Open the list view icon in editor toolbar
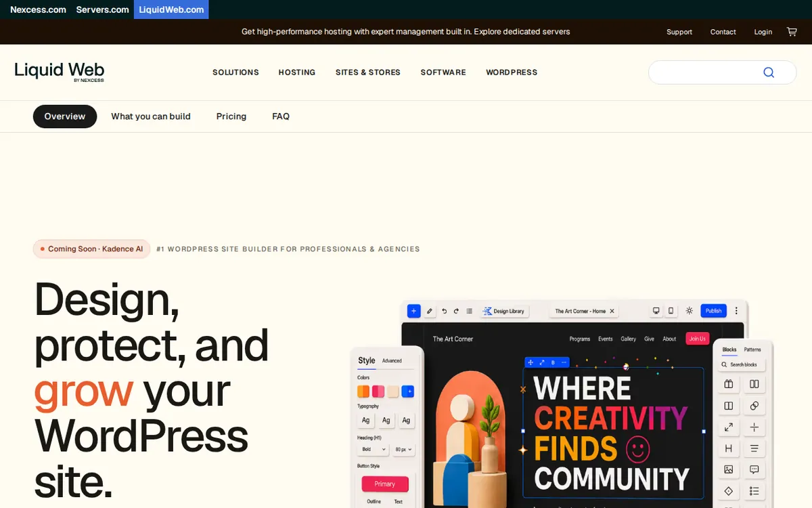 (469, 311)
